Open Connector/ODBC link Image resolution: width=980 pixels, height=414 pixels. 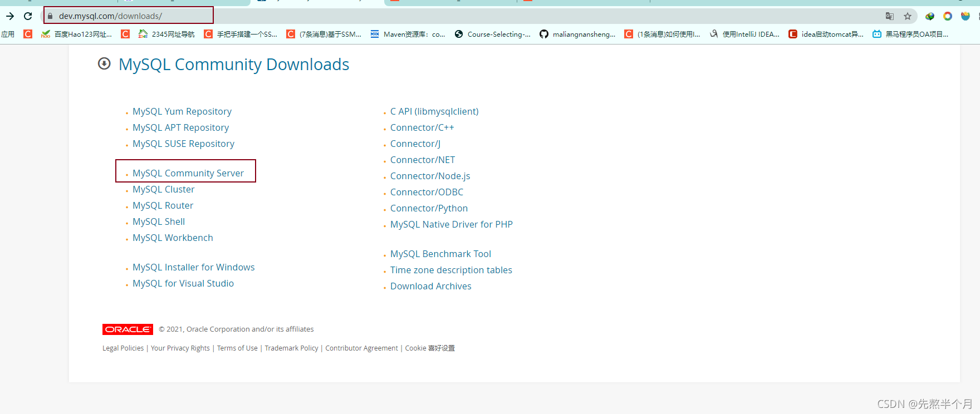point(427,192)
